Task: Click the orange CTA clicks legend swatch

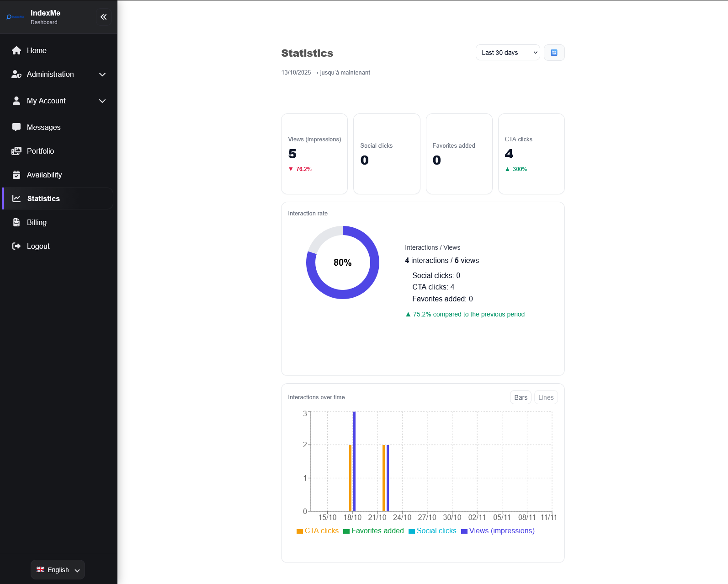Action: tap(300, 531)
